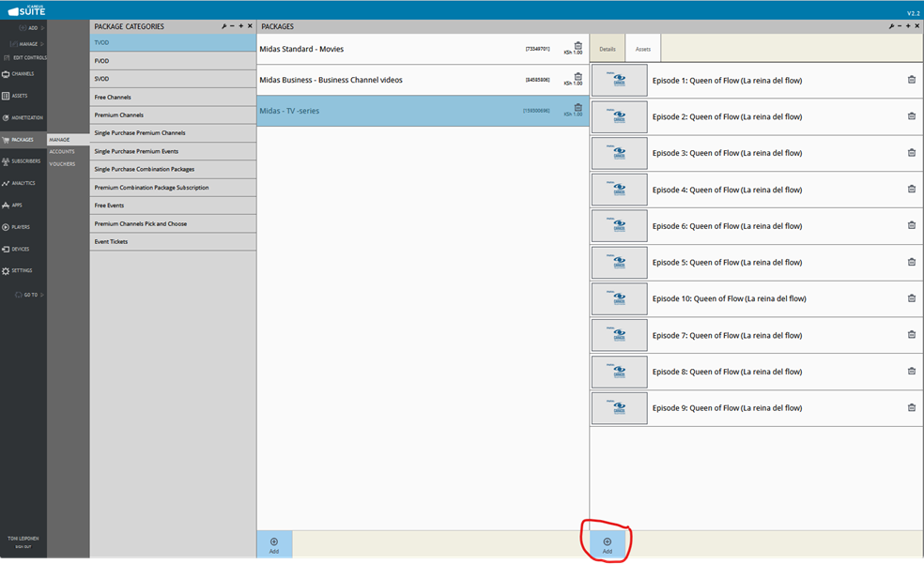Switch to the Assets tab
Viewport: 924px width, 564px height.
643,49
